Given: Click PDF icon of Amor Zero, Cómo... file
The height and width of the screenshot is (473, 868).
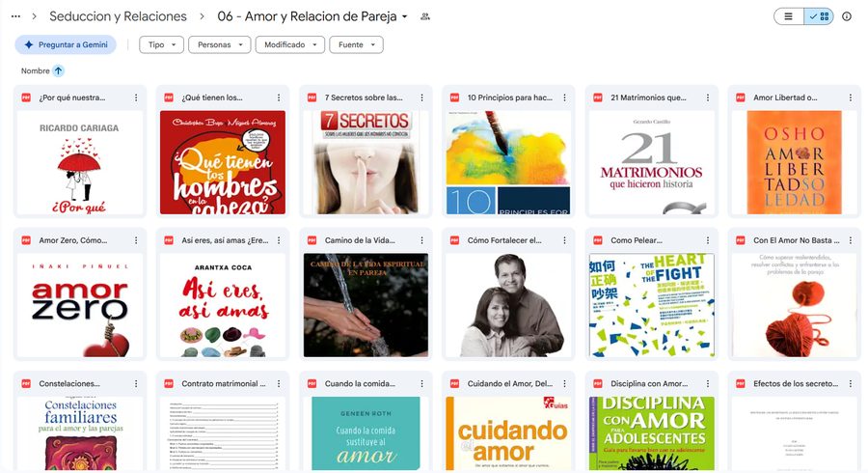Looking at the screenshot, I should pos(26,240).
